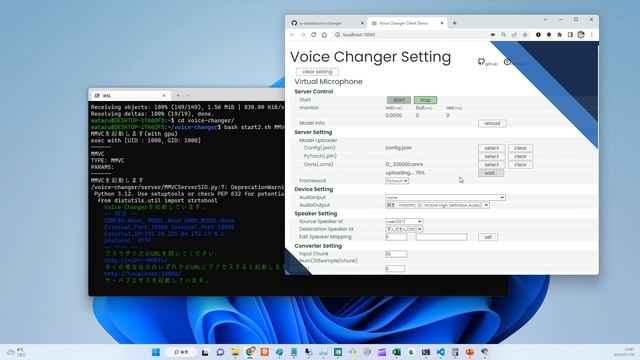Click reload button for Model Info
This screenshot has height=360, width=640.
tap(492, 123)
